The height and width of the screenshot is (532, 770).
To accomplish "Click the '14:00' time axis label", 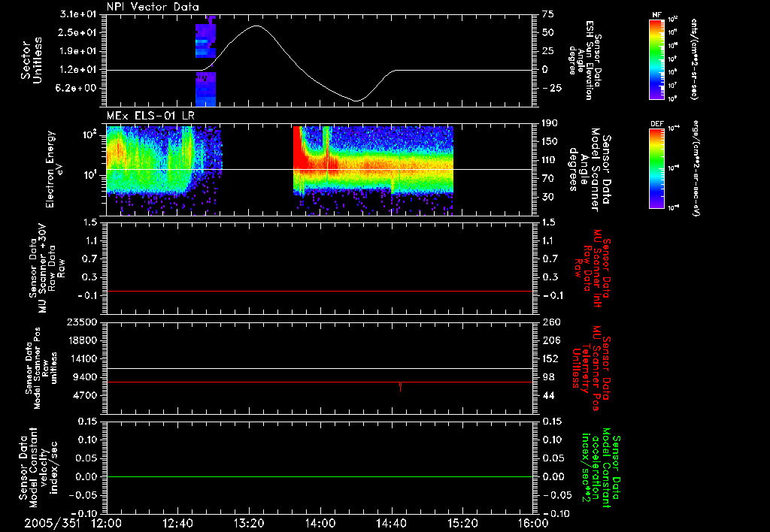I will (320, 523).
